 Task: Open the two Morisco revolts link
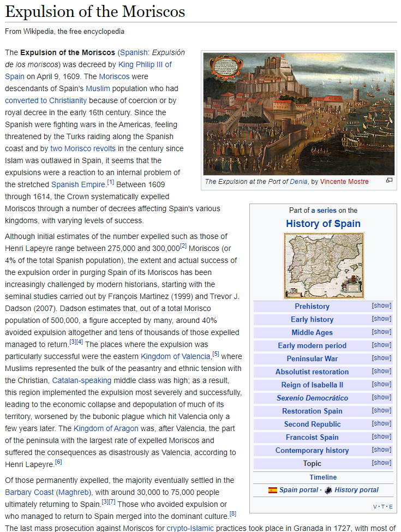pos(83,148)
